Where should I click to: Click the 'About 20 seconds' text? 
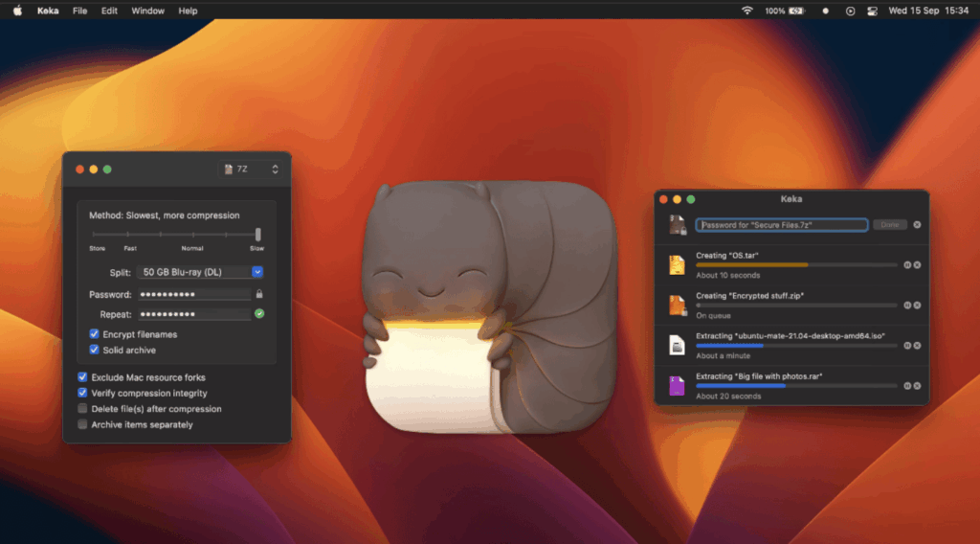pos(728,396)
